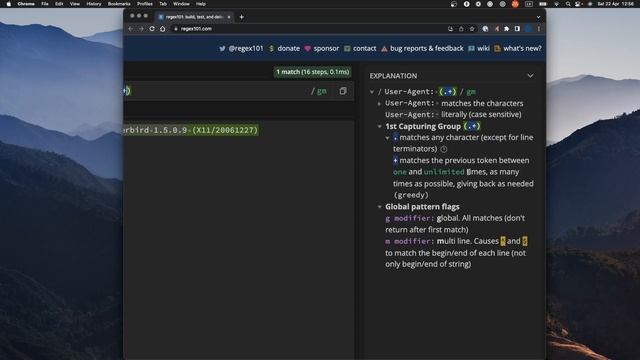Open the Edit menu
Image resolution: width=640 pixels, height=360 pixels.
59,4
